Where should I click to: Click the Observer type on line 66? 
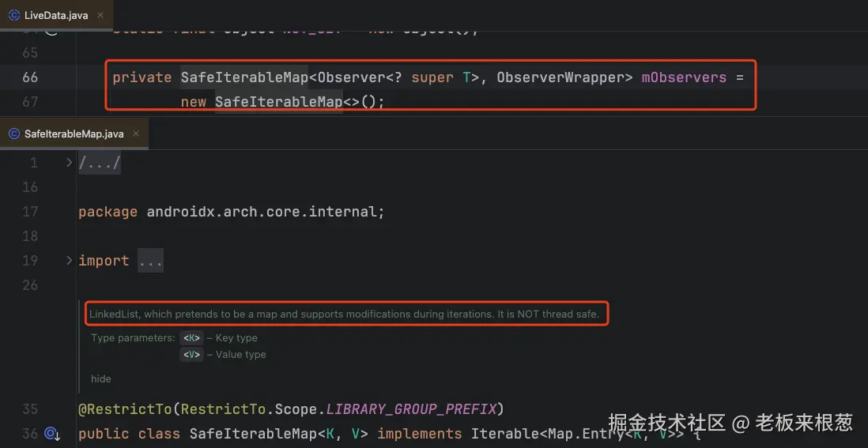pyautogui.click(x=351, y=77)
